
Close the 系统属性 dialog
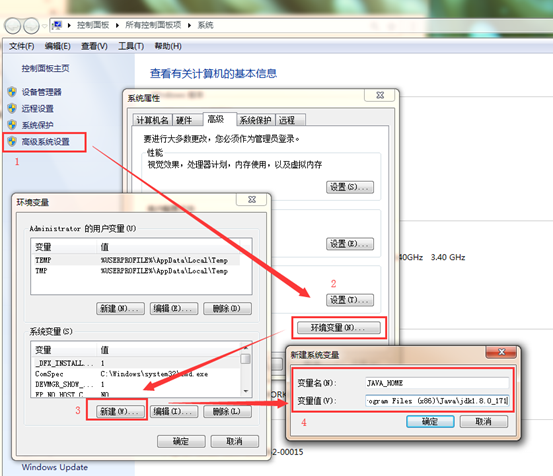tap(380, 95)
